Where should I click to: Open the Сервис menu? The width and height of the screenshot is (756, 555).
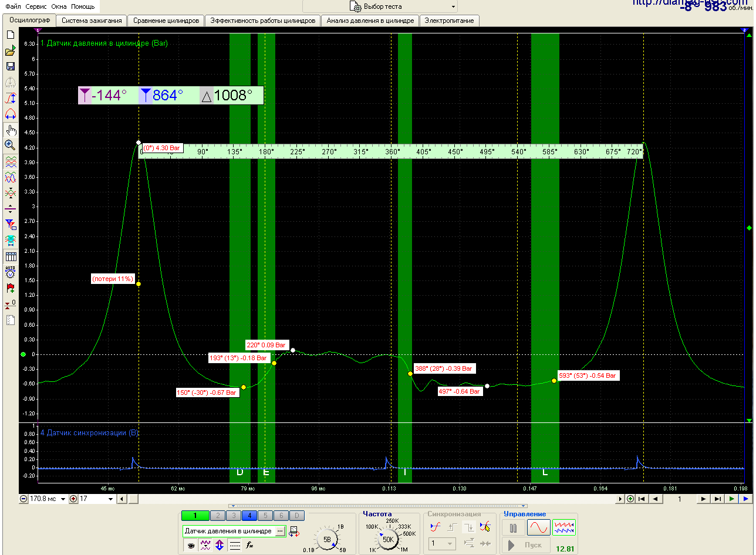(x=36, y=6)
